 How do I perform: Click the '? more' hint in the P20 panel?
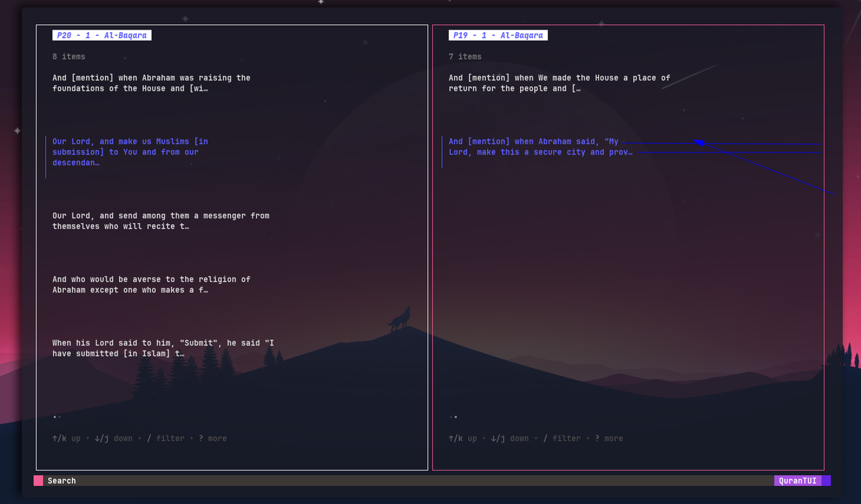tap(213, 438)
